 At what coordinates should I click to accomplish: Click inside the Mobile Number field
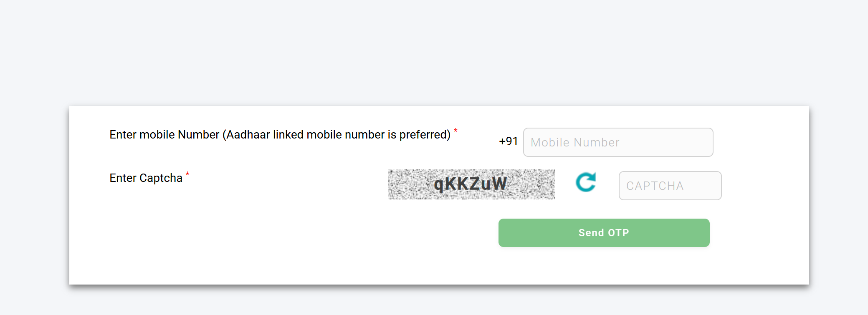pyautogui.click(x=618, y=142)
